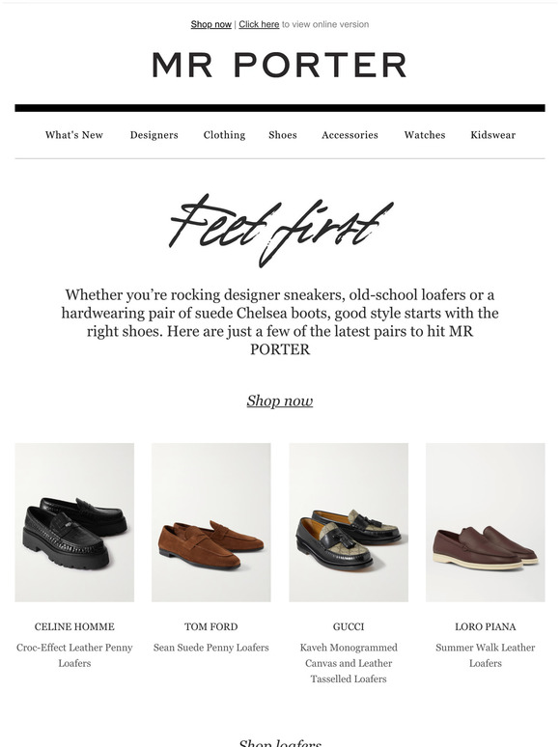Click the GUCCI brand name

tap(349, 626)
